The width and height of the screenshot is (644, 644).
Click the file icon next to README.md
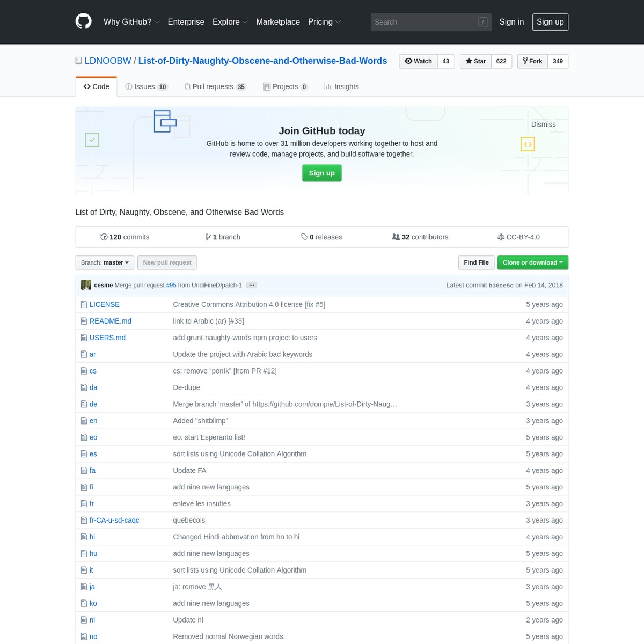point(84,321)
